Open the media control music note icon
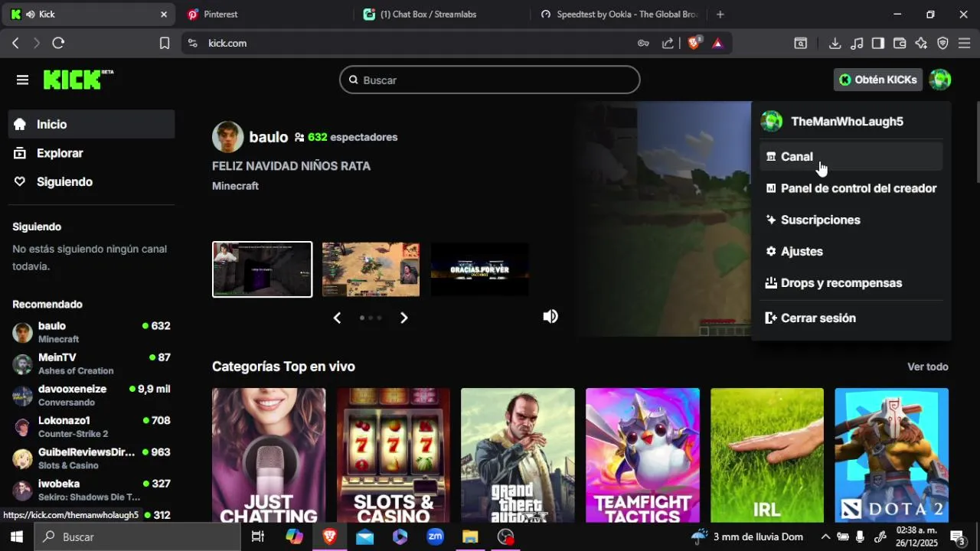The image size is (980, 551). [857, 44]
